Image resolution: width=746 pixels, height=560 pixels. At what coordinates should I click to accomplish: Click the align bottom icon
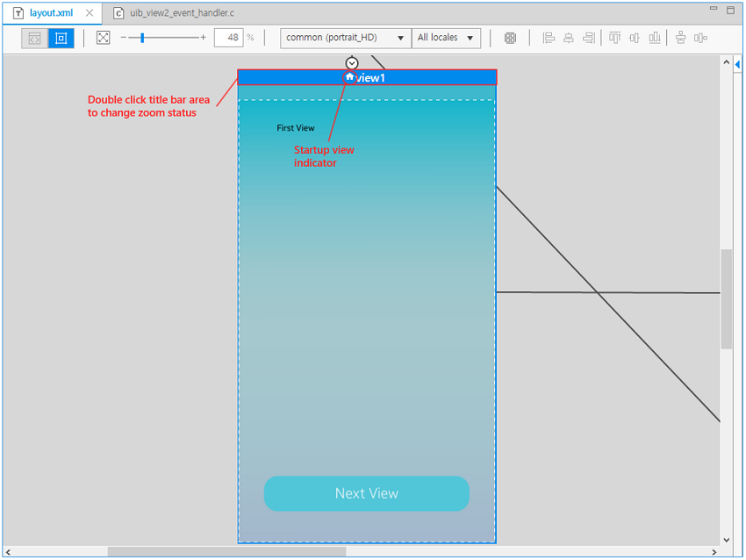pos(654,38)
